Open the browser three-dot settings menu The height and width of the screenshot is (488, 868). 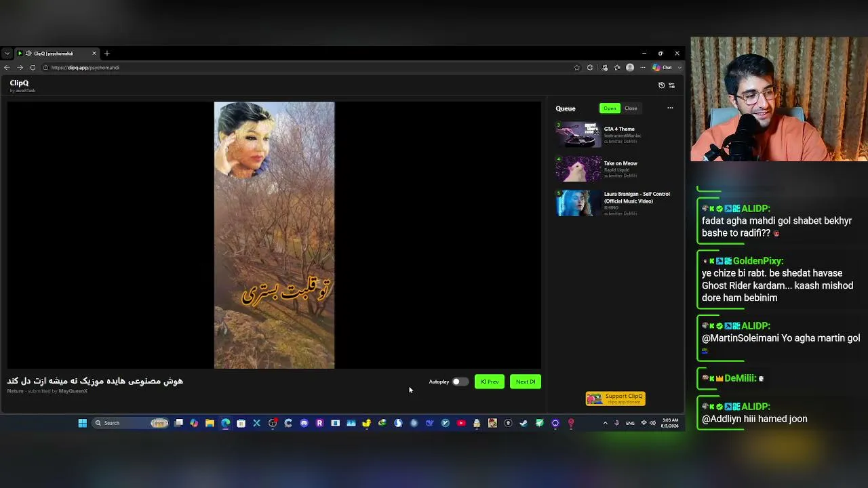642,68
